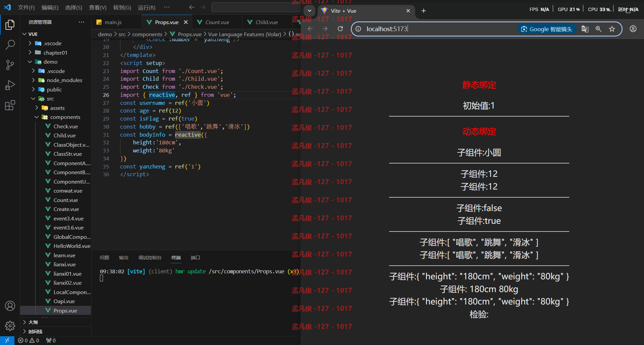
Task: Switch to Count.vue editor tab
Action: click(217, 22)
